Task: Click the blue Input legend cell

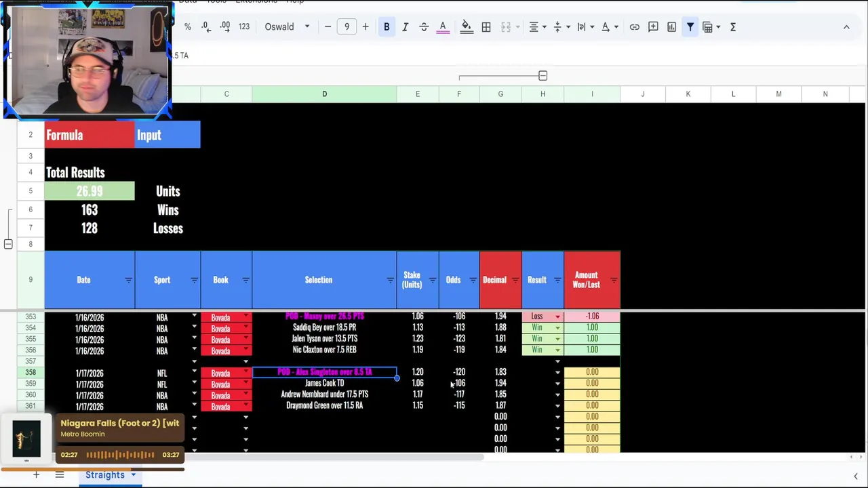Action: point(167,135)
